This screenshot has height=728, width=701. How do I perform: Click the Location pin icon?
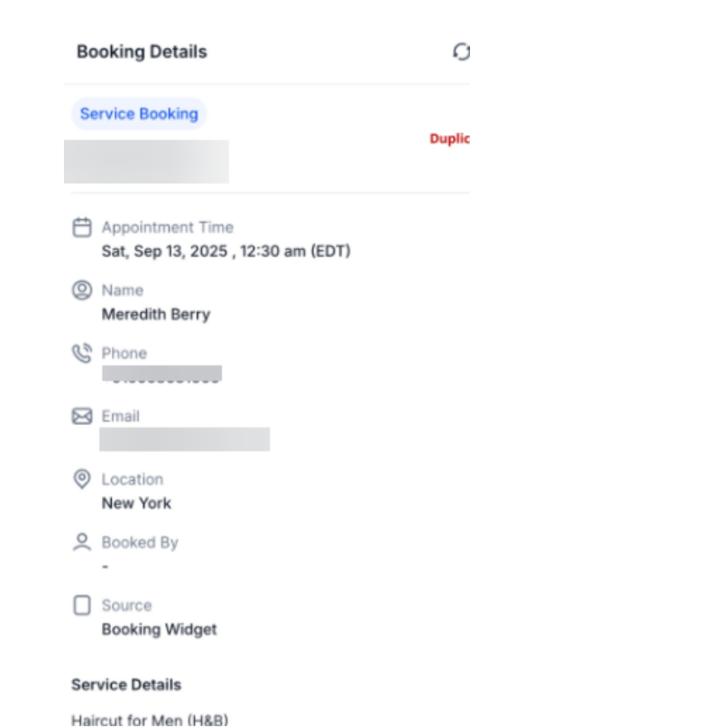82,479
